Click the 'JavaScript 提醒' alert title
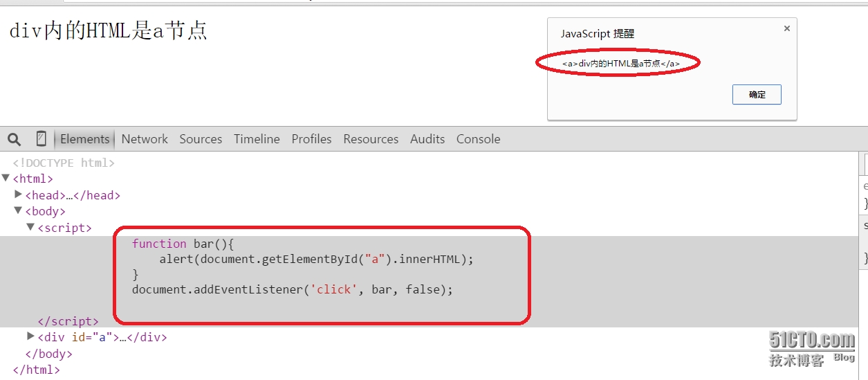This screenshot has height=380, width=868. [x=597, y=34]
